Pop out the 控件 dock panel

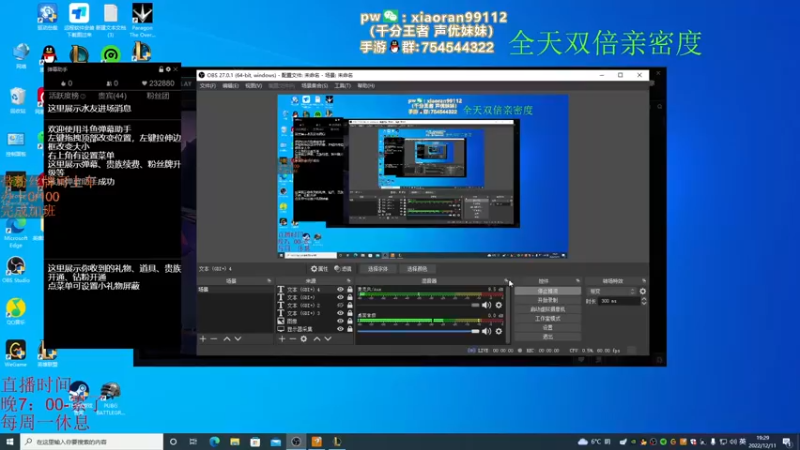pos(578,281)
